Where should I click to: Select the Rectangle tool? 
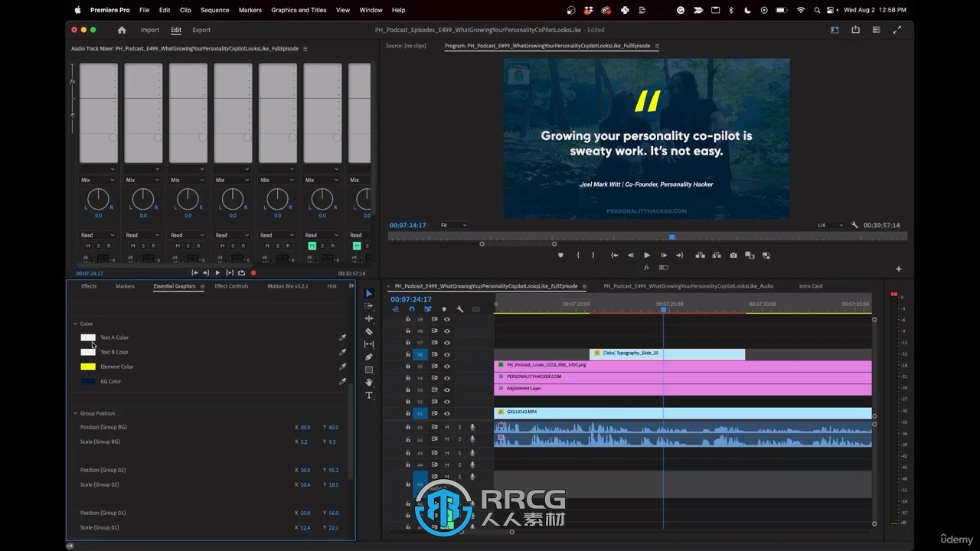point(368,370)
